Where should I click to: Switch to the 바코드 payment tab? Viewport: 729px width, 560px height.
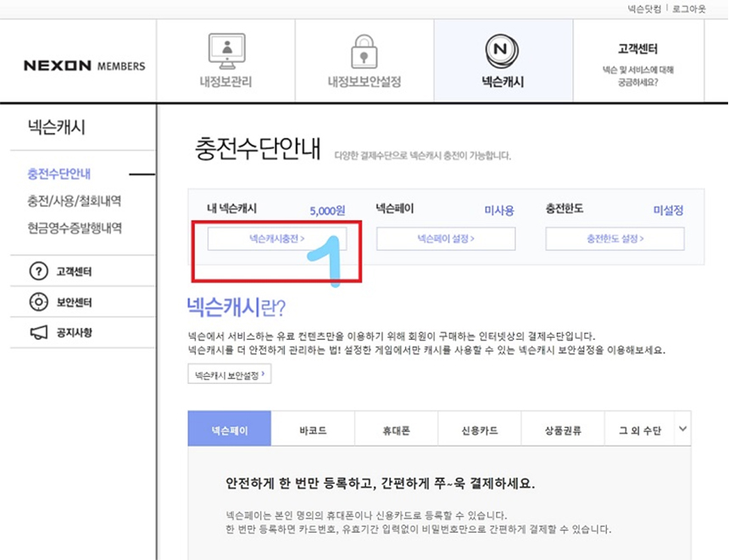click(313, 429)
